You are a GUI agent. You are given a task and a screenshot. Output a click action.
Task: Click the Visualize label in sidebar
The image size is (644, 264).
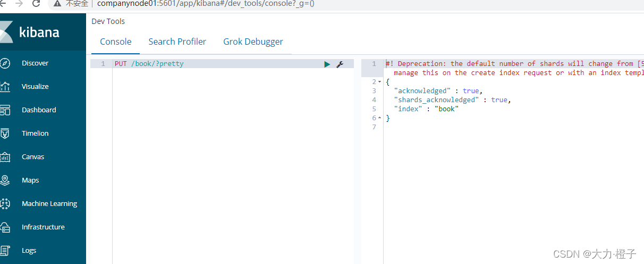click(35, 87)
